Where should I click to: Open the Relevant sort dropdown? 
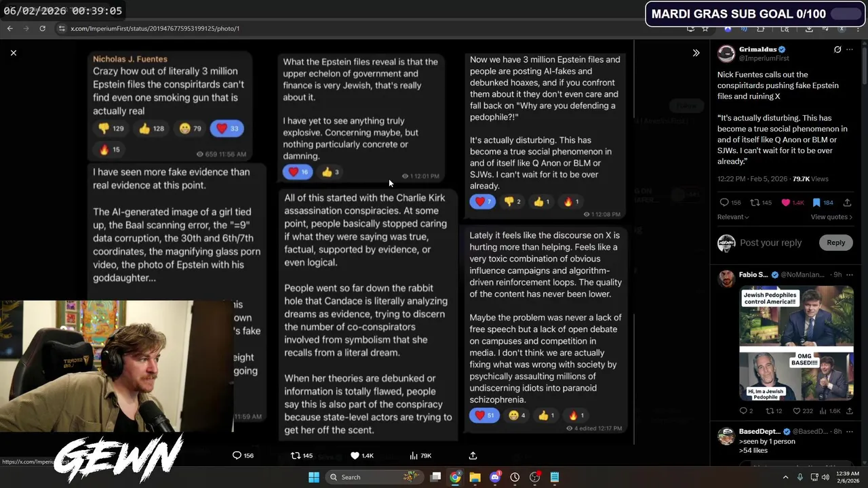point(733,217)
